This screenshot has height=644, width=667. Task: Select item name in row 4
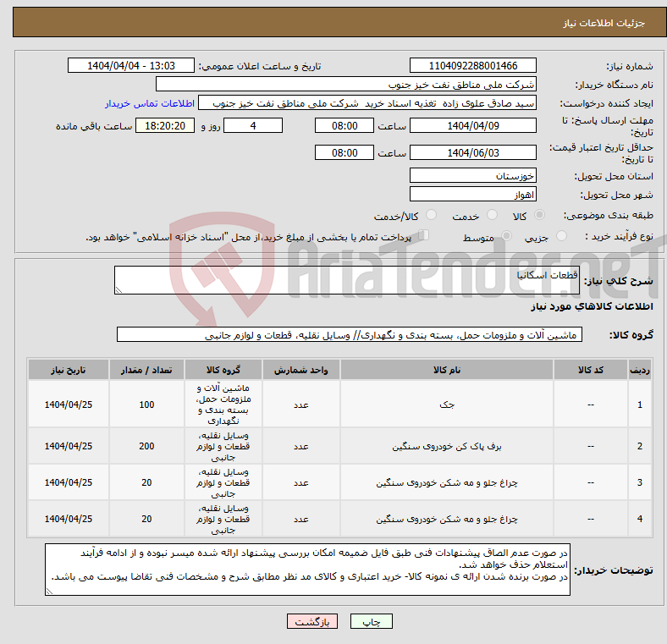(447, 519)
